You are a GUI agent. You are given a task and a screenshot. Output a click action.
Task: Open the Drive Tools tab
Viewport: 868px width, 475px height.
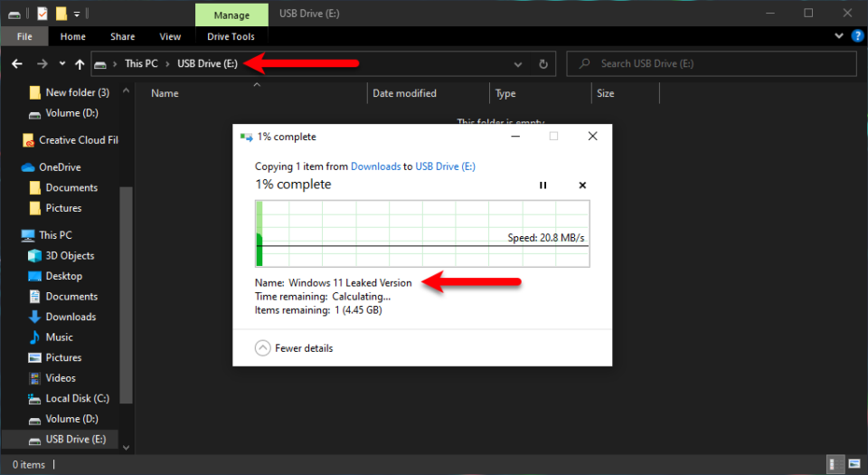(x=231, y=37)
